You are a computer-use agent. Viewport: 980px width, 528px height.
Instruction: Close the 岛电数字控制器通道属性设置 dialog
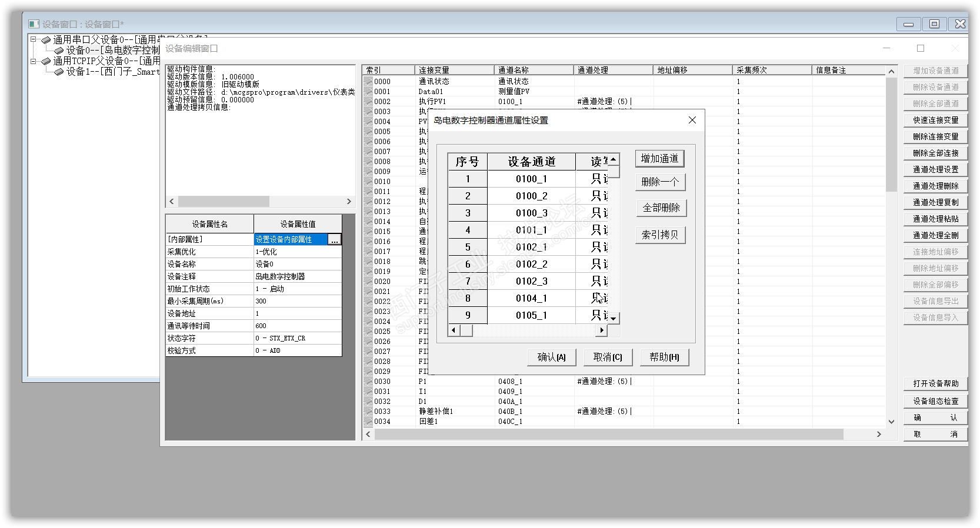tap(692, 120)
